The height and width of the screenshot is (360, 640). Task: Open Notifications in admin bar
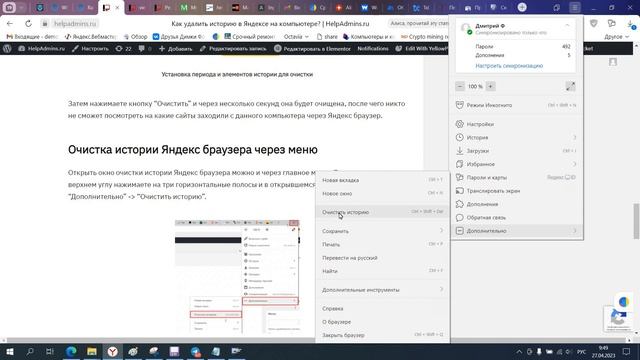(373, 49)
